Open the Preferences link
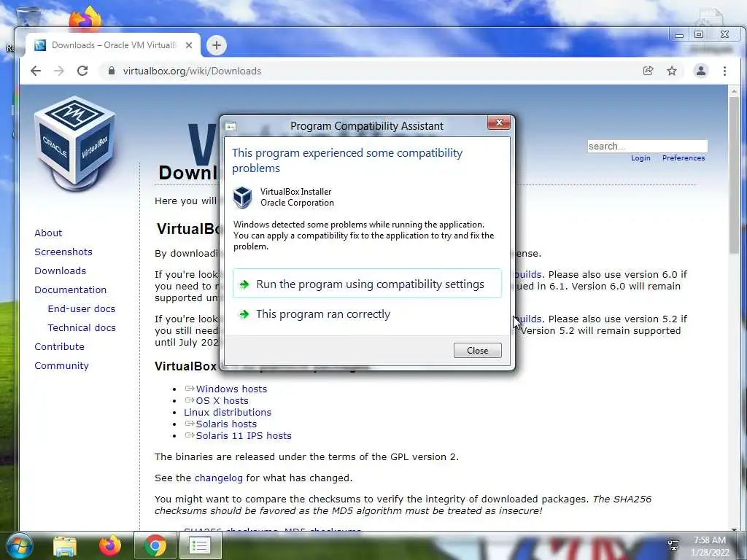Viewport: 747px width, 560px height. click(x=683, y=157)
